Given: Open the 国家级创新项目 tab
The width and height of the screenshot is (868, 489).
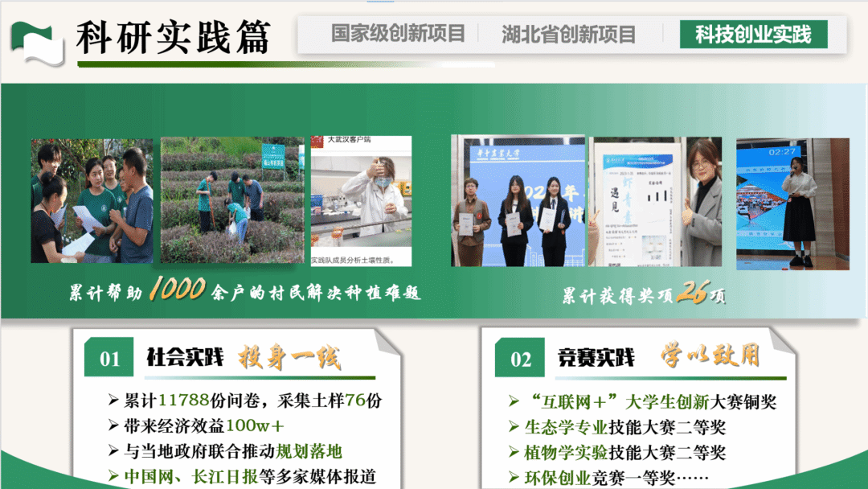Looking at the screenshot, I should (x=398, y=34).
